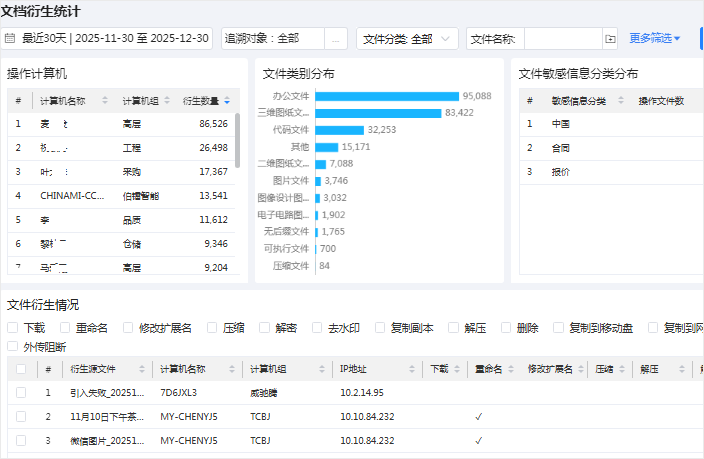Click the 办公文件 bar in chart
Image resolution: width=704 pixels, height=459 pixels.
click(x=387, y=96)
